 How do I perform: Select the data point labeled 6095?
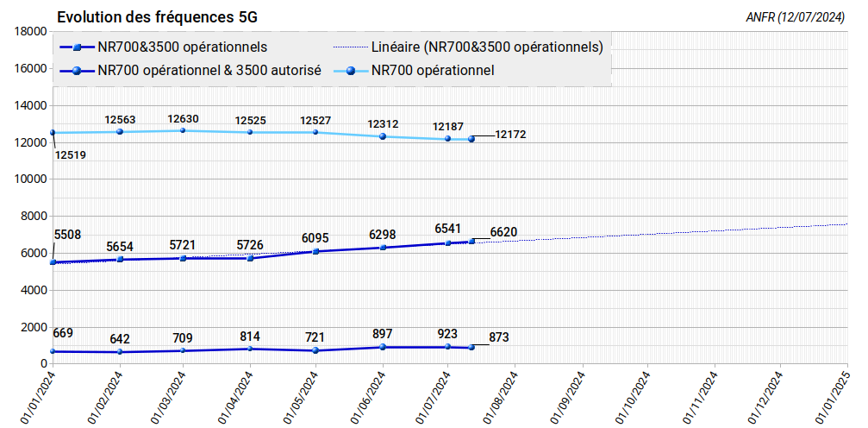[x=315, y=251]
